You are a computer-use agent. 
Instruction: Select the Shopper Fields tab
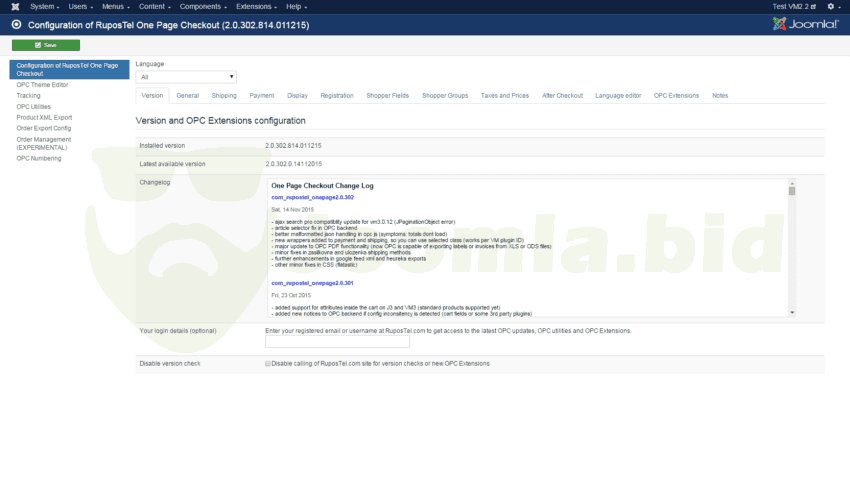coord(387,96)
